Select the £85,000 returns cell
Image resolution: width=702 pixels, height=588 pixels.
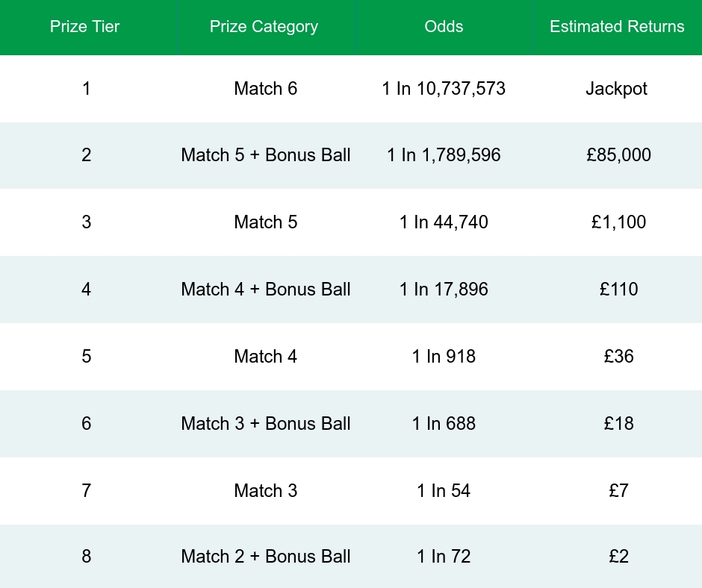pyautogui.click(x=619, y=155)
